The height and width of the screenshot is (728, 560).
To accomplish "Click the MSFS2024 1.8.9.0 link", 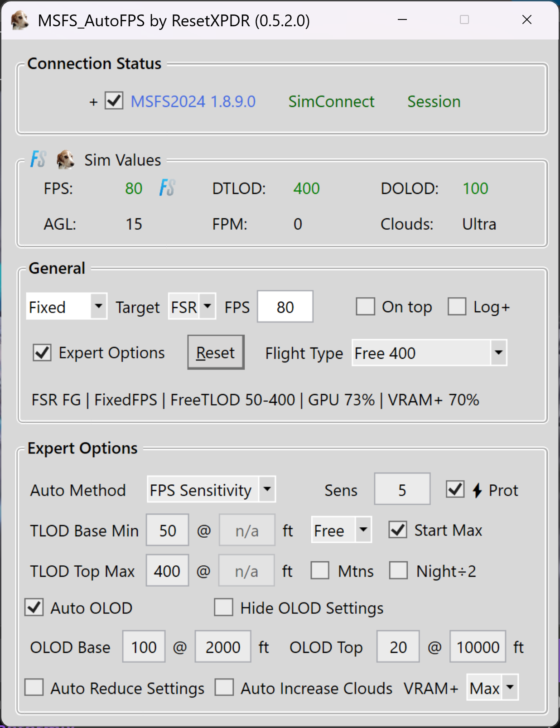I will pyautogui.click(x=193, y=101).
